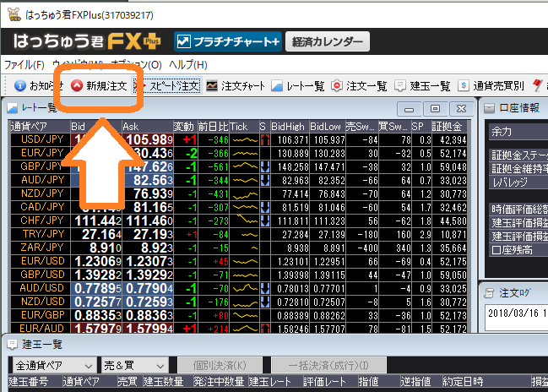Select the EUR/JPY currency pair row
Screen dimensions: 548x392
coord(239,153)
